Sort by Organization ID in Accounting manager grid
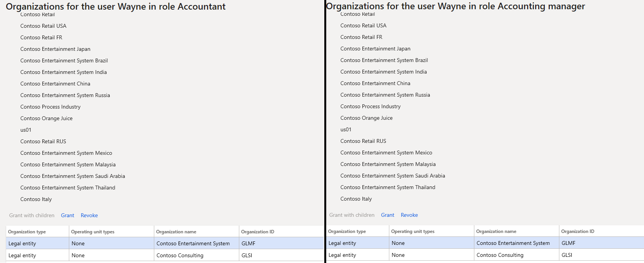 (x=578, y=231)
